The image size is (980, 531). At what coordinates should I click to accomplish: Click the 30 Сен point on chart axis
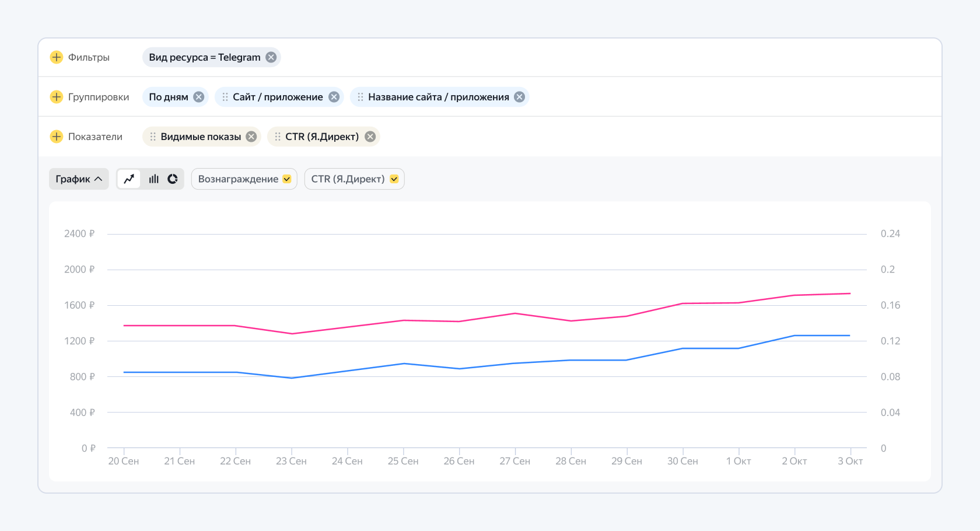tap(682, 461)
